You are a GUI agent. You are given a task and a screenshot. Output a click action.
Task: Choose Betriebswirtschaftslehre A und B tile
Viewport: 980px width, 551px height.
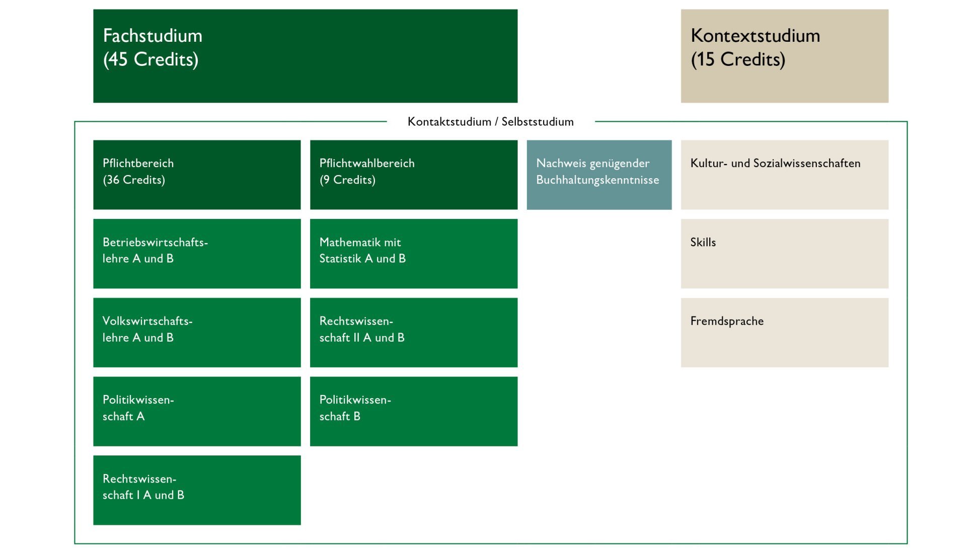pos(197,253)
